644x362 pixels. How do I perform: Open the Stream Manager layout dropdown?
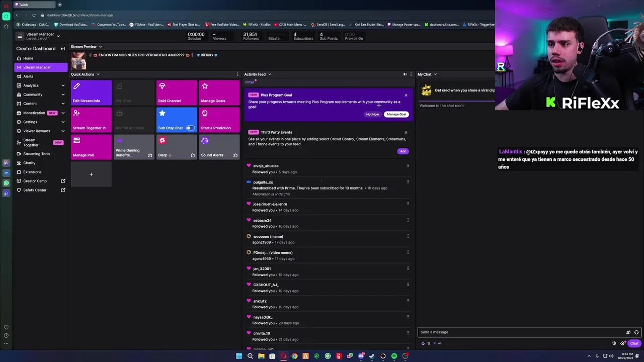[x=58, y=36]
